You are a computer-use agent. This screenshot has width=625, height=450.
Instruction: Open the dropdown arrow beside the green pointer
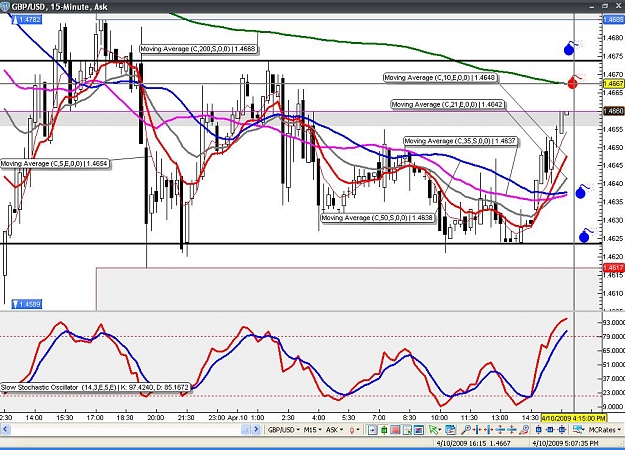coord(439,430)
